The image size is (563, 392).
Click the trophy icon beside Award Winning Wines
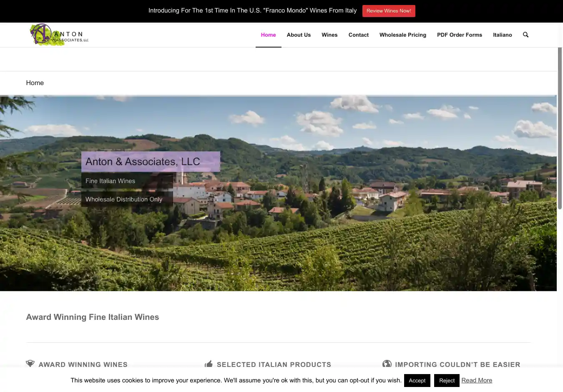pyautogui.click(x=30, y=364)
